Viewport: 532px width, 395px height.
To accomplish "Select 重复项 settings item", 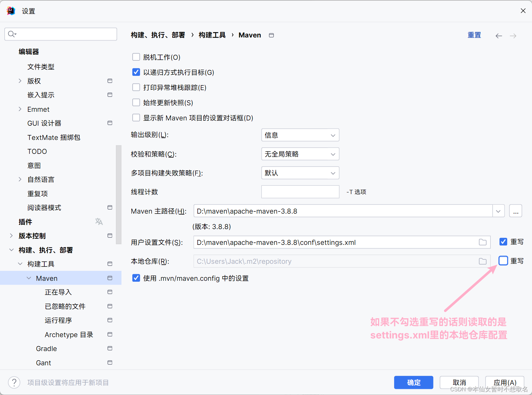I will tap(37, 193).
